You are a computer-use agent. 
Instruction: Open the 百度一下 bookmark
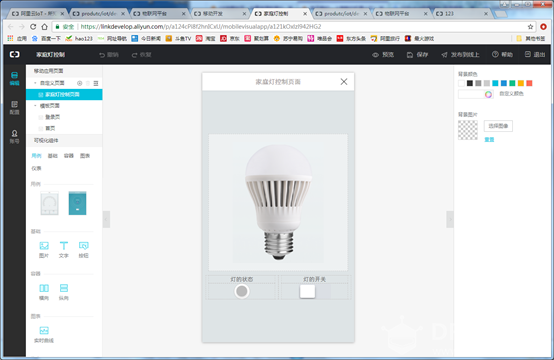pos(46,38)
